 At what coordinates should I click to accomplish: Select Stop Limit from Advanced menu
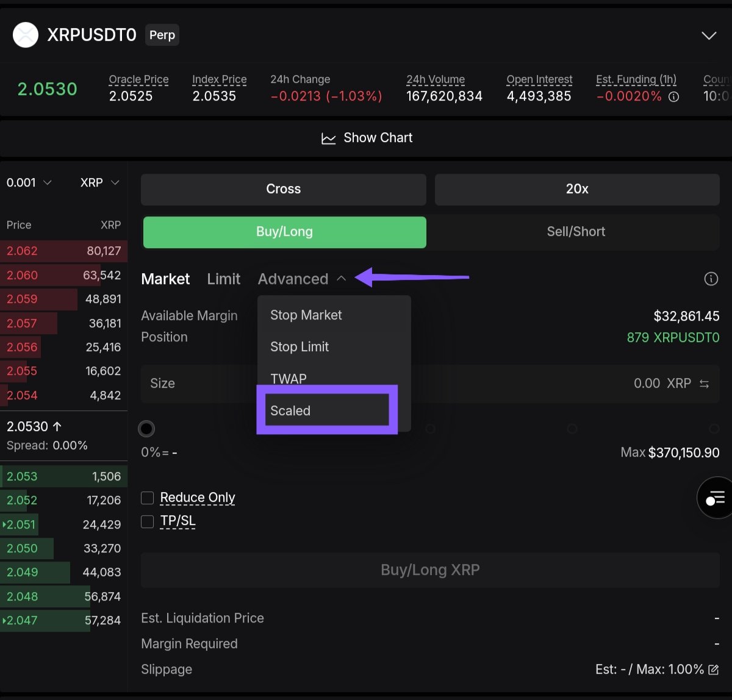[334, 347]
